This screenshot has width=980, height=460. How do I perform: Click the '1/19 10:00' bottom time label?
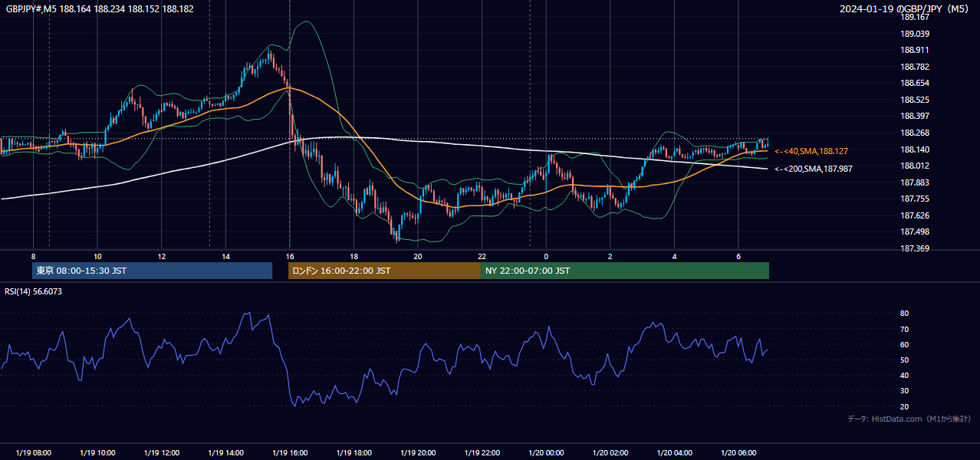[97, 453]
